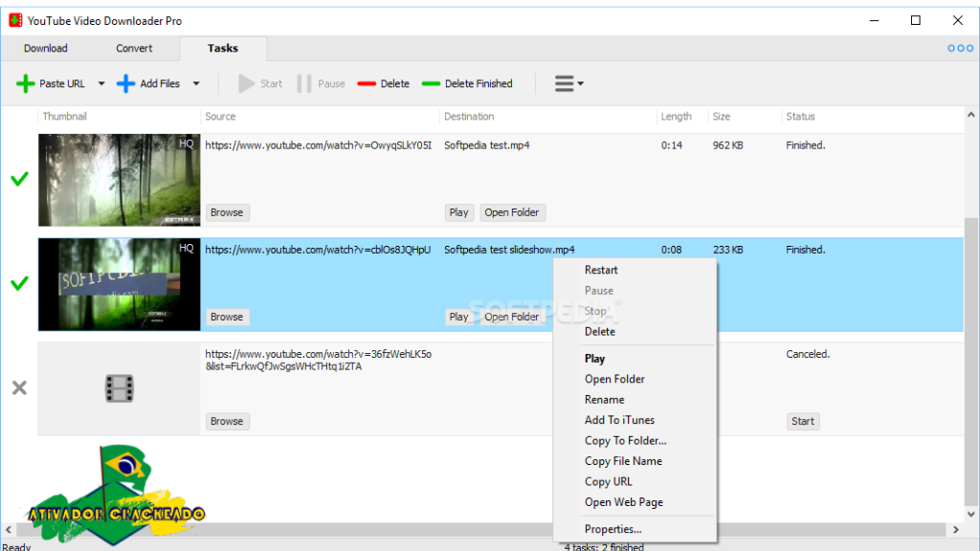Click Start button of canceled task
Viewport: 980px width, 551px height.
(x=803, y=421)
